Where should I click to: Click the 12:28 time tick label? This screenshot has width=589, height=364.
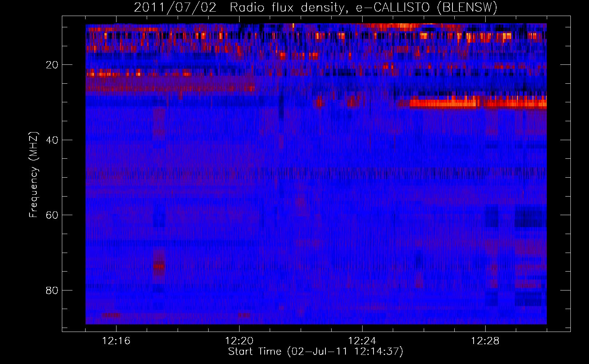(485, 341)
